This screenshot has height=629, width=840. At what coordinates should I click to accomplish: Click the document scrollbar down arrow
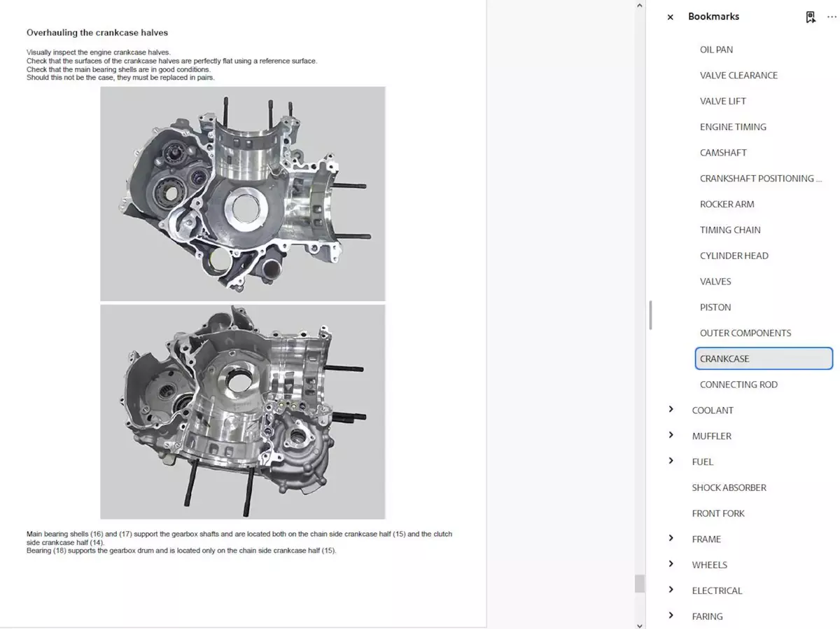click(x=639, y=624)
